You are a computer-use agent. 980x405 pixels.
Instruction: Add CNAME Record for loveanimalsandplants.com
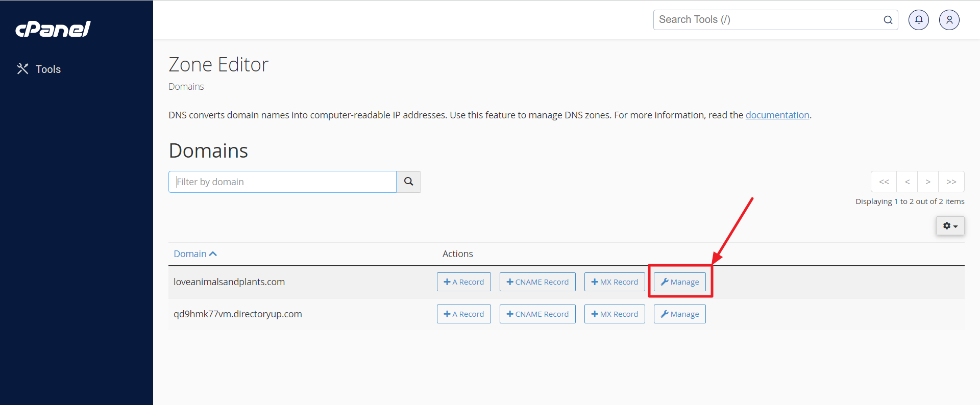pos(537,282)
